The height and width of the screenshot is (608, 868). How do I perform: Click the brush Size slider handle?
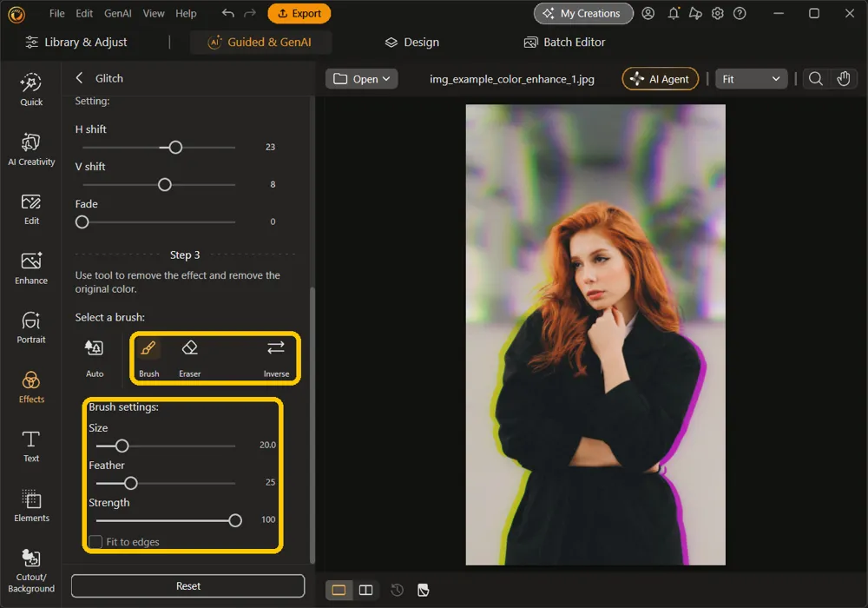(122, 446)
